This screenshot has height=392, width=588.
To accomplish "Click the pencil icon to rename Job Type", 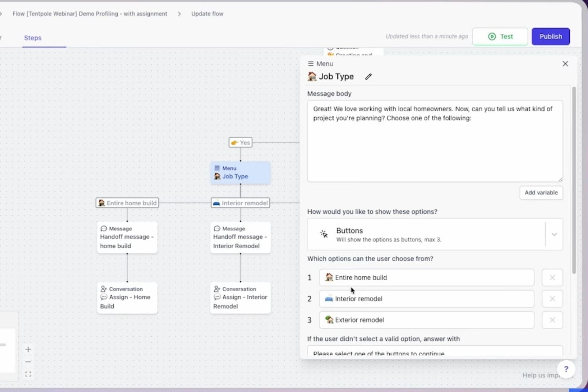I will (x=368, y=76).
